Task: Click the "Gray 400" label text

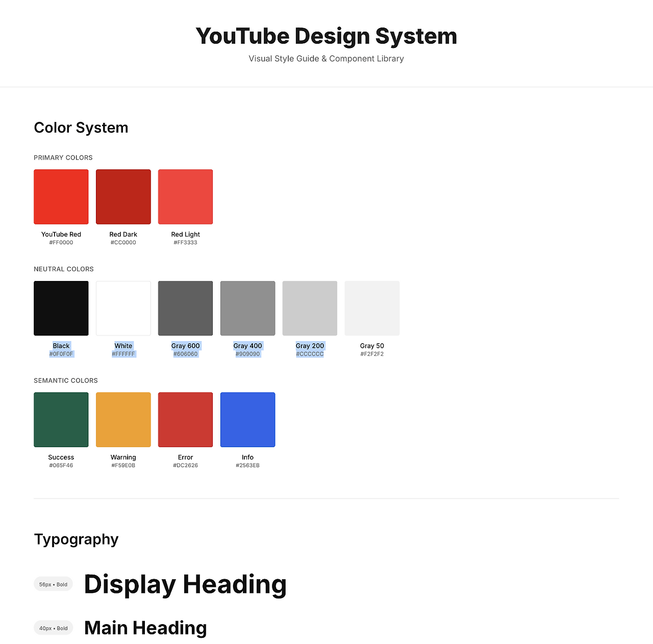Action: 248,346
